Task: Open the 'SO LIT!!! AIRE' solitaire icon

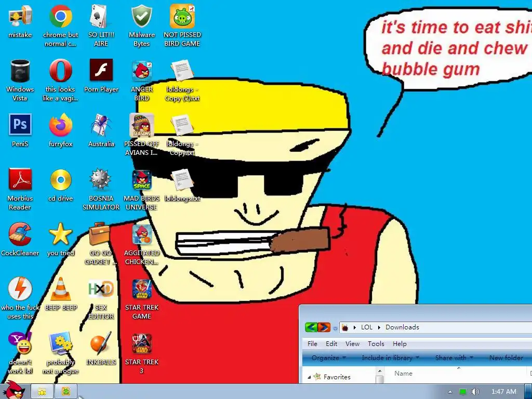Action: coord(101,16)
